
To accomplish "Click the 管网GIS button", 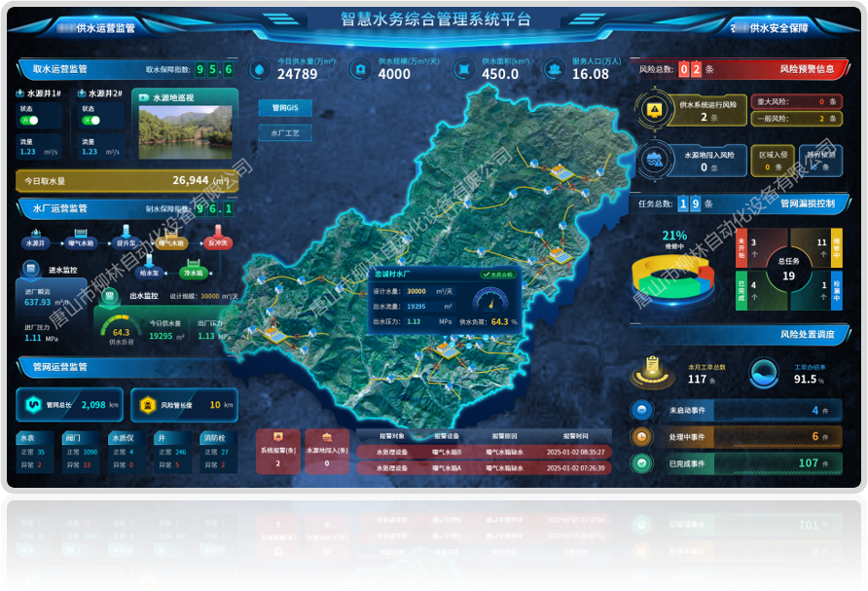I will click(285, 107).
